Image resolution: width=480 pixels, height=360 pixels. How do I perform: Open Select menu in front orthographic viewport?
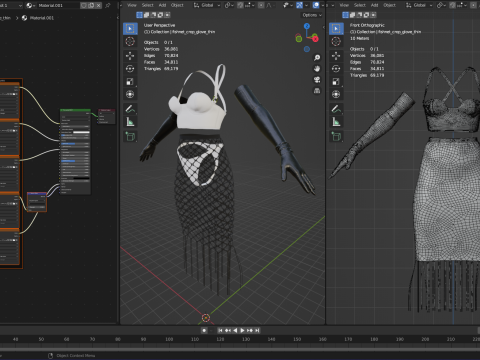coord(360,5)
